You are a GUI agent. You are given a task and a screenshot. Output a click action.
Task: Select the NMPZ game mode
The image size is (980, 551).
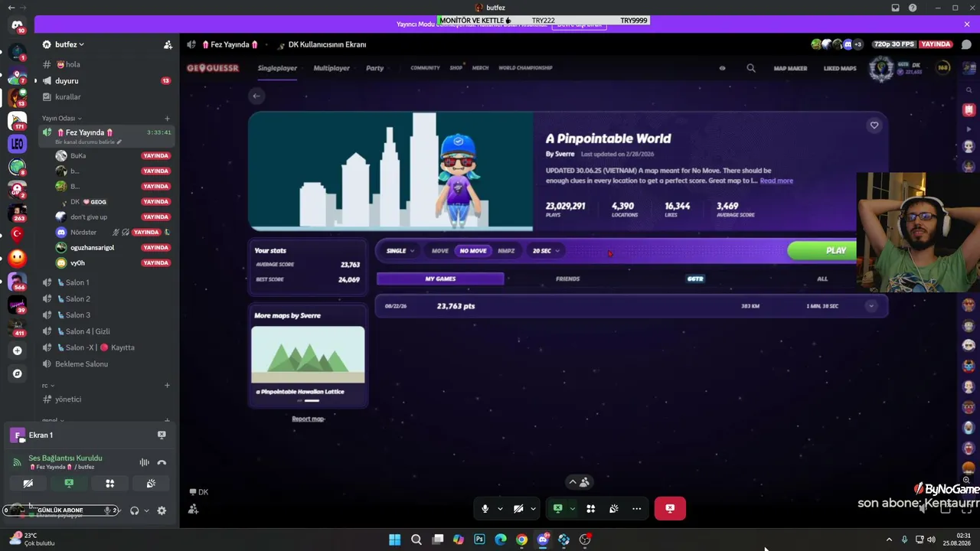pyautogui.click(x=506, y=251)
